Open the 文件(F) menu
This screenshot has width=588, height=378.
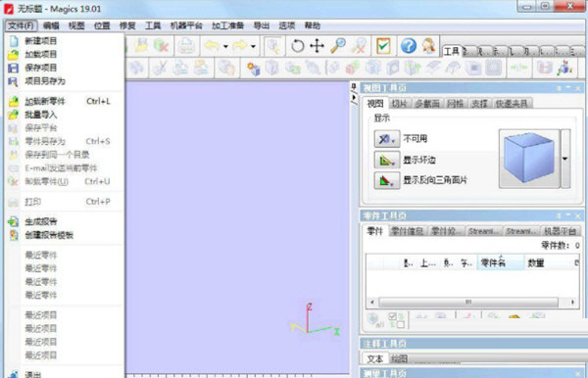click(x=21, y=25)
